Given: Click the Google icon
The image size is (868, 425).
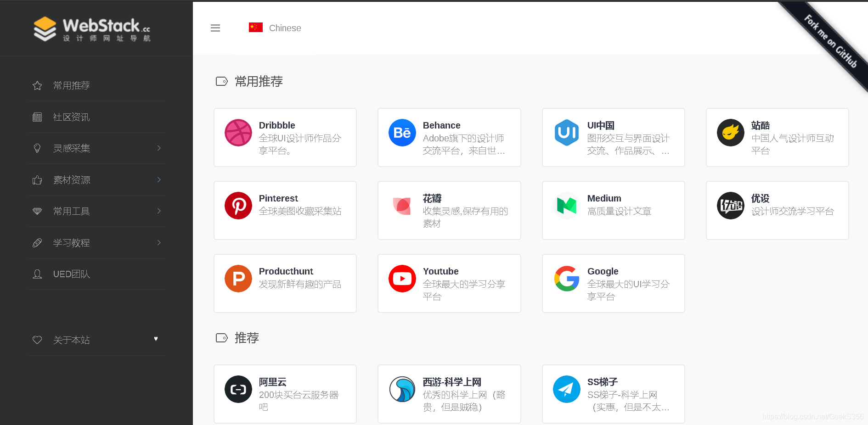Looking at the screenshot, I should (567, 279).
